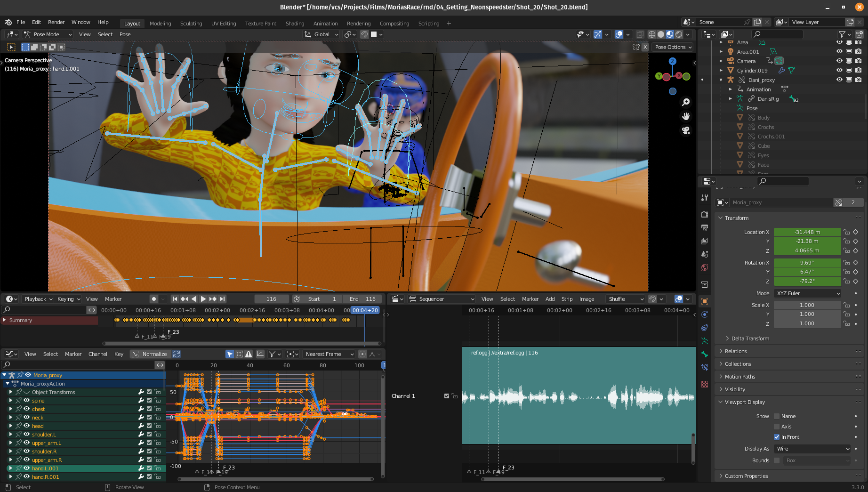Screen dimensions: 868x492
Task: Toggle Normalize in graph editor
Action: pyautogui.click(x=150, y=354)
